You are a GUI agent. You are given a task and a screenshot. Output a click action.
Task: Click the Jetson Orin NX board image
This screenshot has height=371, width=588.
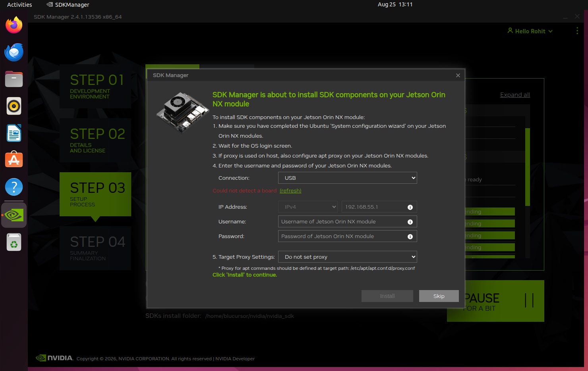click(182, 112)
